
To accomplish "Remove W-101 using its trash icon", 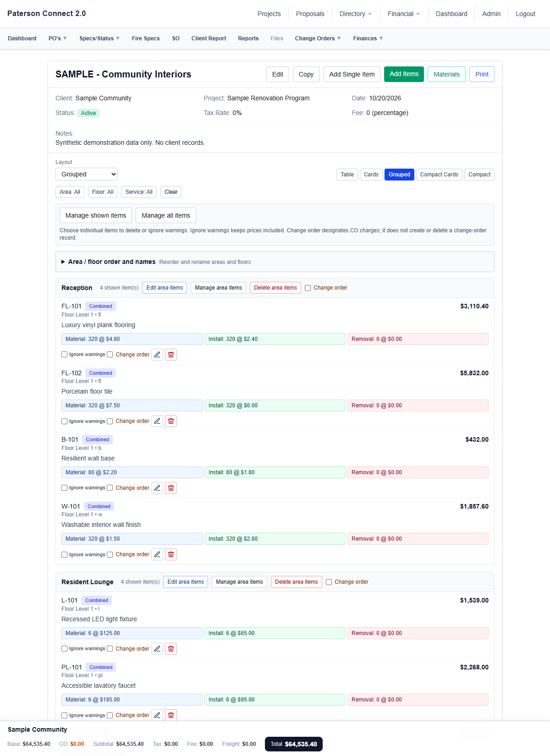I will click(171, 554).
